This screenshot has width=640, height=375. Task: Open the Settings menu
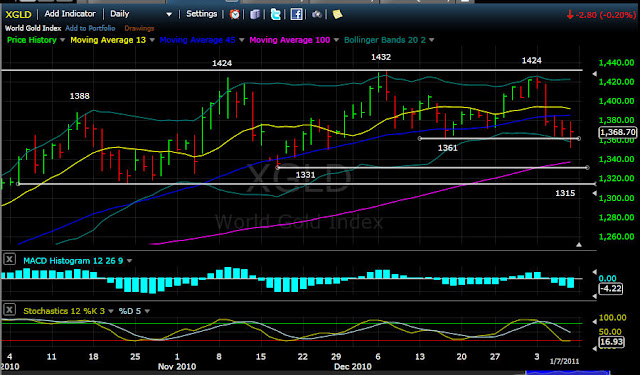coord(202,14)
